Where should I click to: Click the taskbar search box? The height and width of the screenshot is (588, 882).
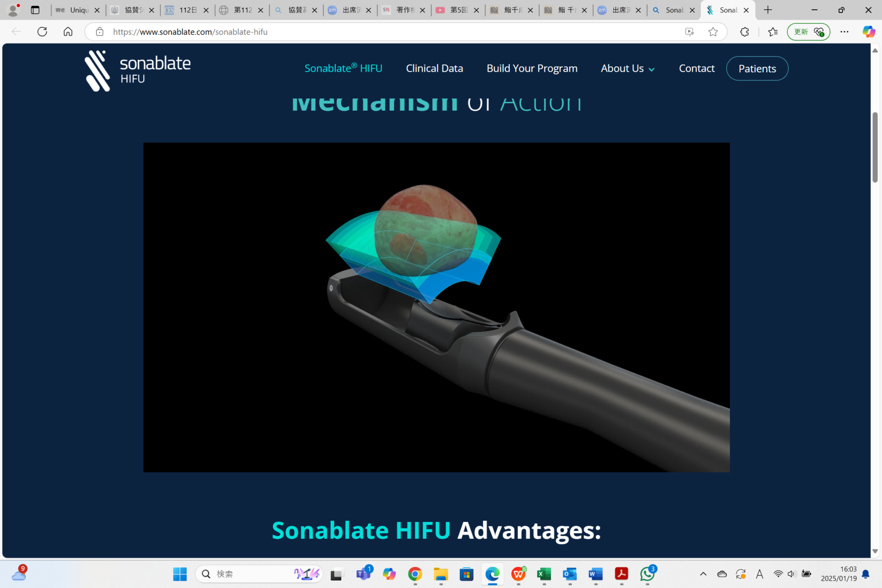(260, 574)
